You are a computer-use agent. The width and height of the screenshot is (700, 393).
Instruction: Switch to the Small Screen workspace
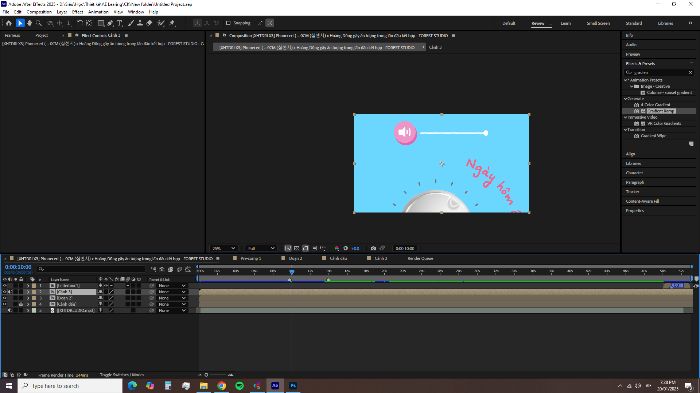coord(598,23)
